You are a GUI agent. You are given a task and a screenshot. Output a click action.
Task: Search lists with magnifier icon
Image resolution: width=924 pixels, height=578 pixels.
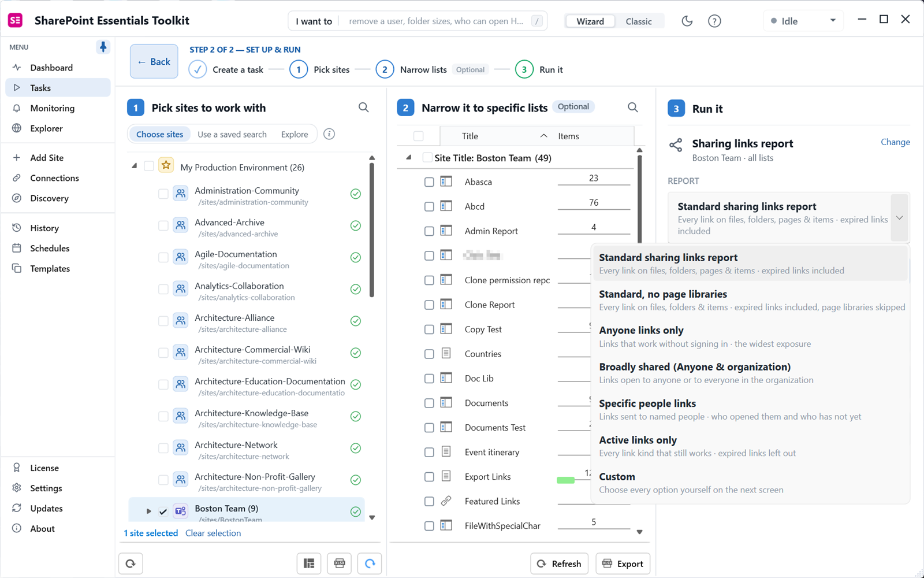(633, 108)
